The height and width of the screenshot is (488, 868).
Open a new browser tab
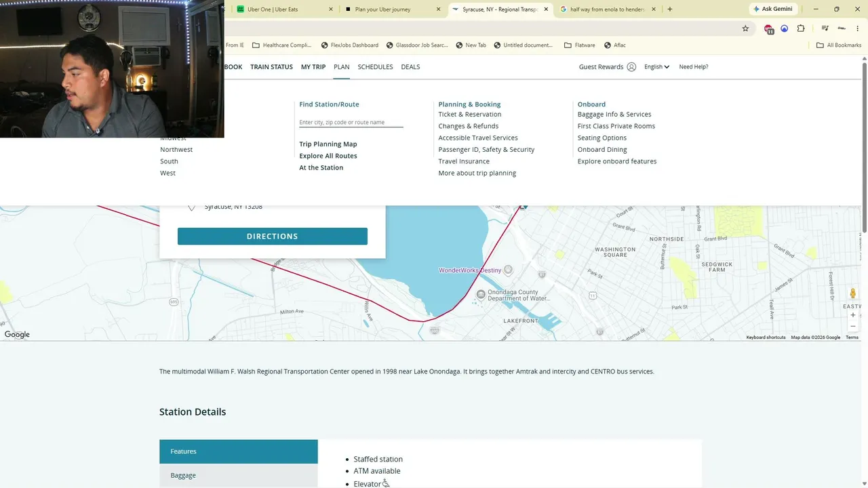pyautogui.click(x=670, y=9)
